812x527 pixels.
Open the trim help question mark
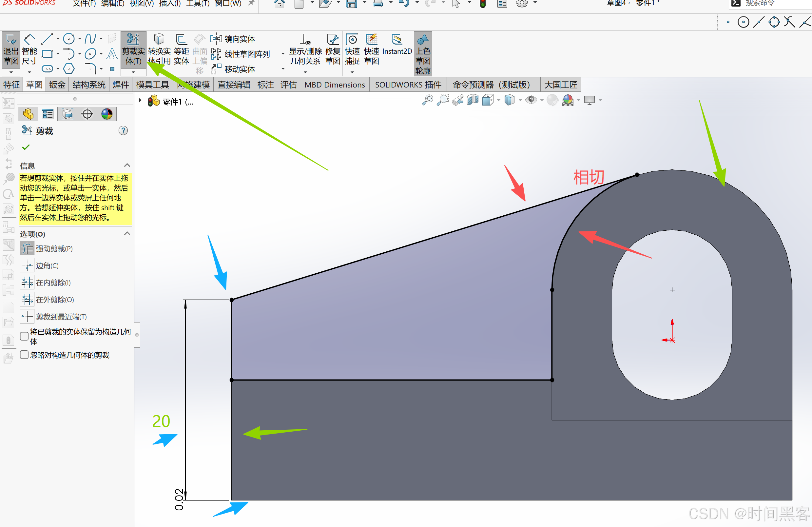point(123,131)
